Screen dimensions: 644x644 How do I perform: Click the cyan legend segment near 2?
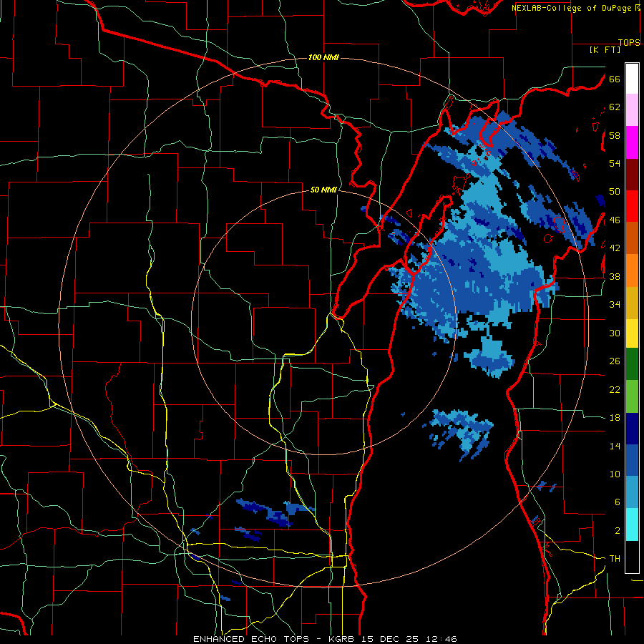tap(632, 525)
